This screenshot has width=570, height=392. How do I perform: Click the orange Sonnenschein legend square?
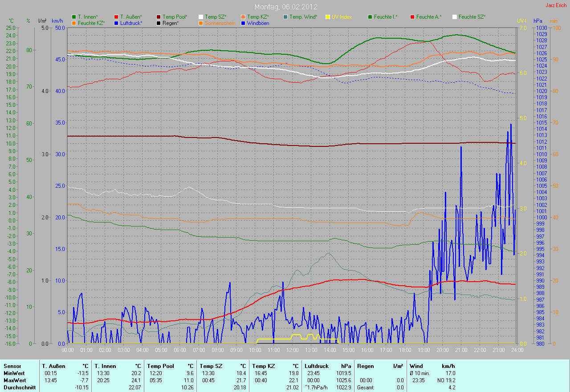tap(201, 23)
